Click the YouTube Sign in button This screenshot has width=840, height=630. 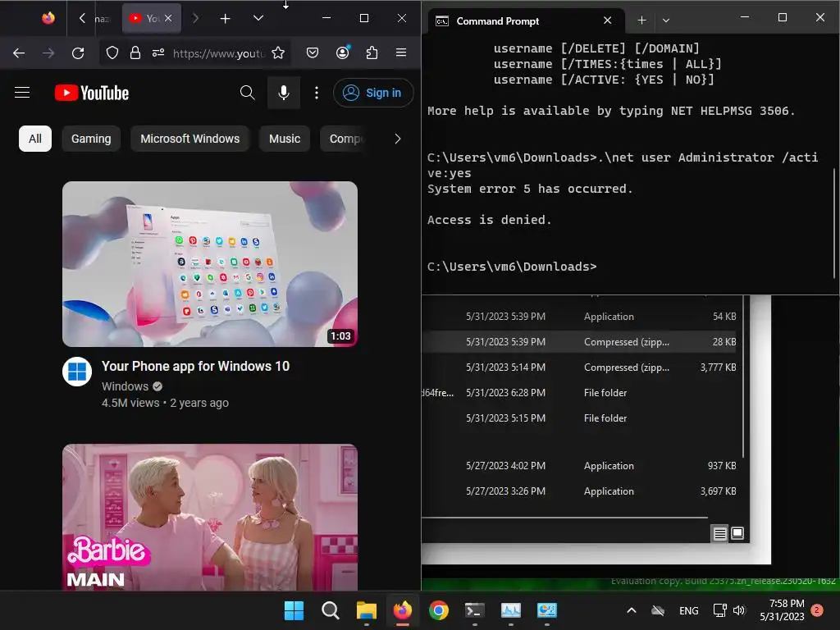(x=373, y=93)
